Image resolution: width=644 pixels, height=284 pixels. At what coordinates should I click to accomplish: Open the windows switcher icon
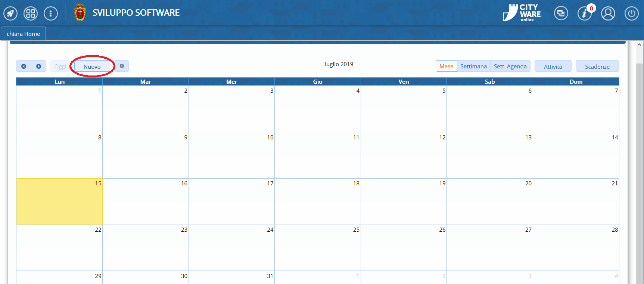(x=561, y=13)
